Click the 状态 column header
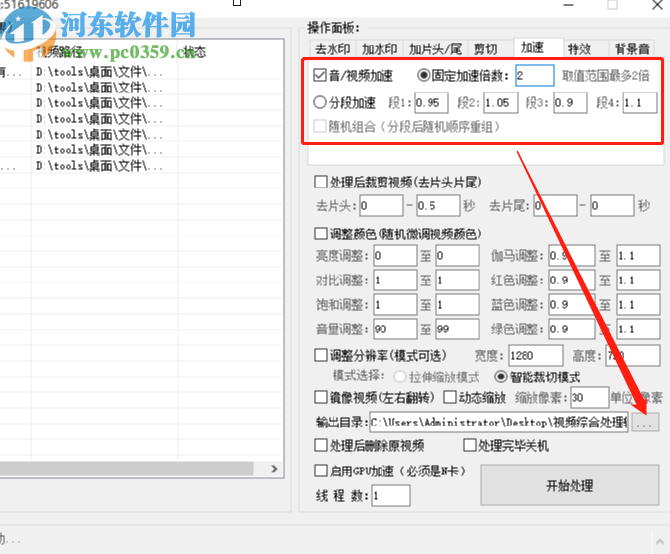Screen dimensions: 670x554 (194, 52)
